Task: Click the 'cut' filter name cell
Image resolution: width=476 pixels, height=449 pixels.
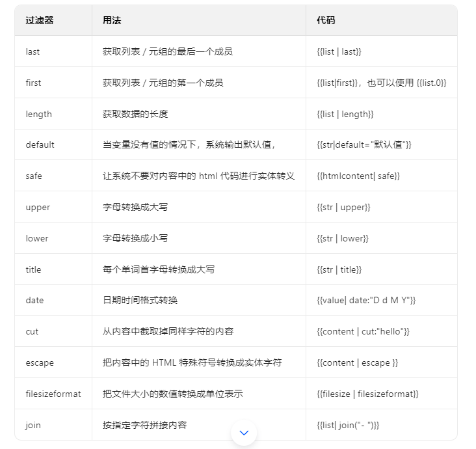Action: pyautogui.click(x=32, y=331)
